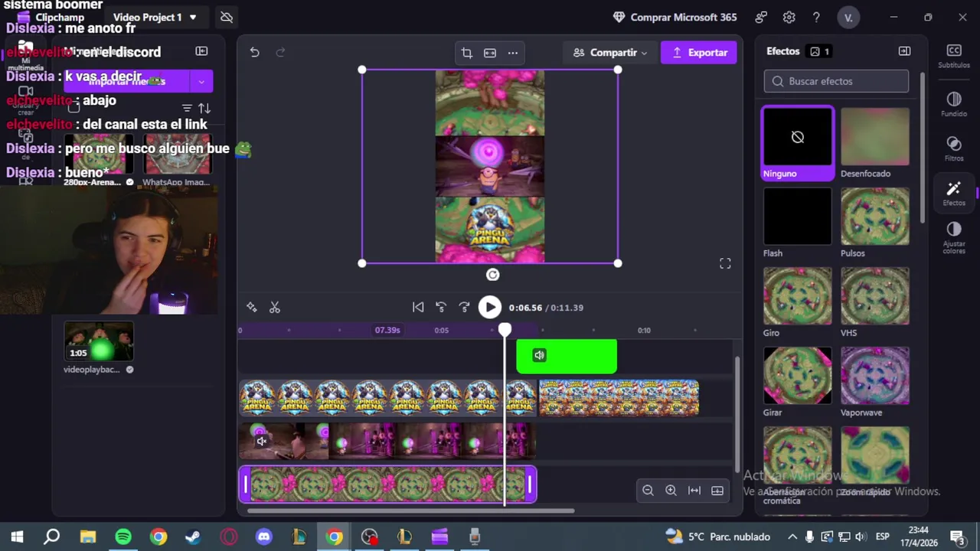Click the Buscar efectos search field

pos(836,81)
